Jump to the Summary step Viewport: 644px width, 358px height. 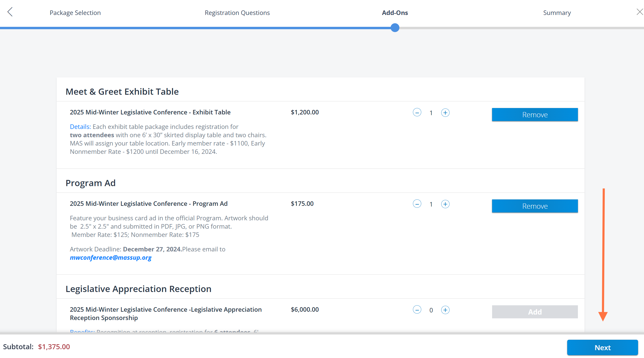pos(557,13)
